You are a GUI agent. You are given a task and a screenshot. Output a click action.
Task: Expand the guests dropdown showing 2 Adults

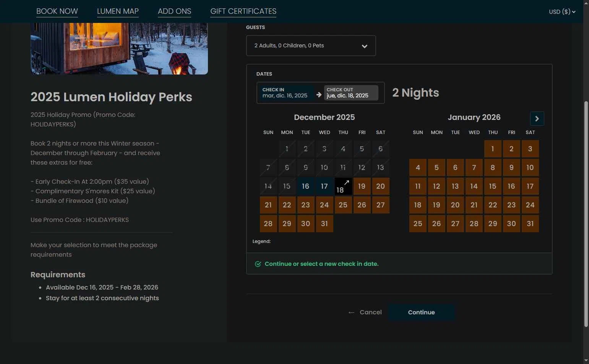pos(311,46)
